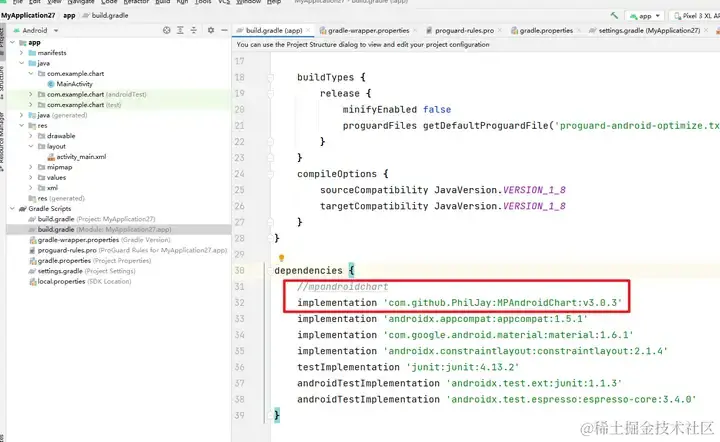Click fold marker beside dependencies line

pyautogui.click(x=270, y=270)
